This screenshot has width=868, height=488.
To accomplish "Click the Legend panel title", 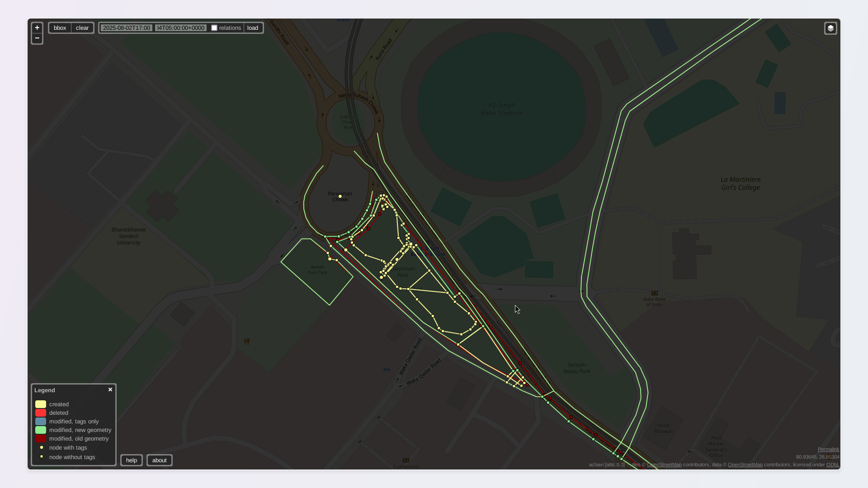I will (x=45, y=390).
